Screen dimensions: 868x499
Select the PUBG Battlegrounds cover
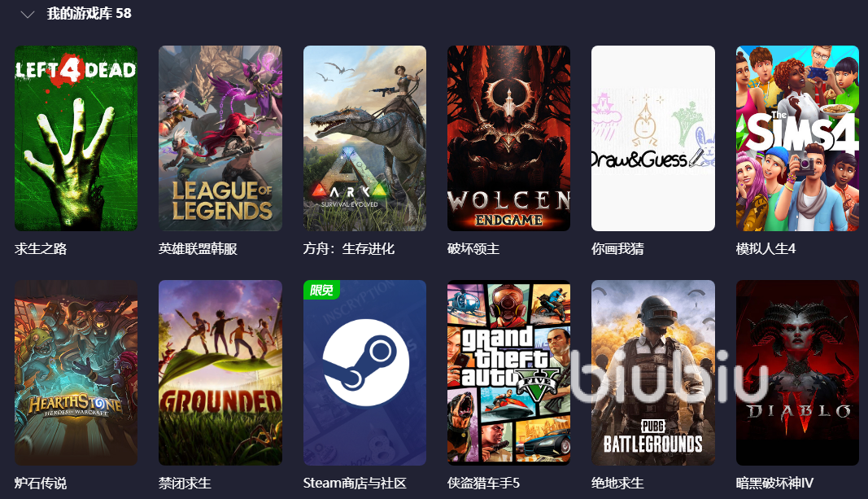pos(653,373)
